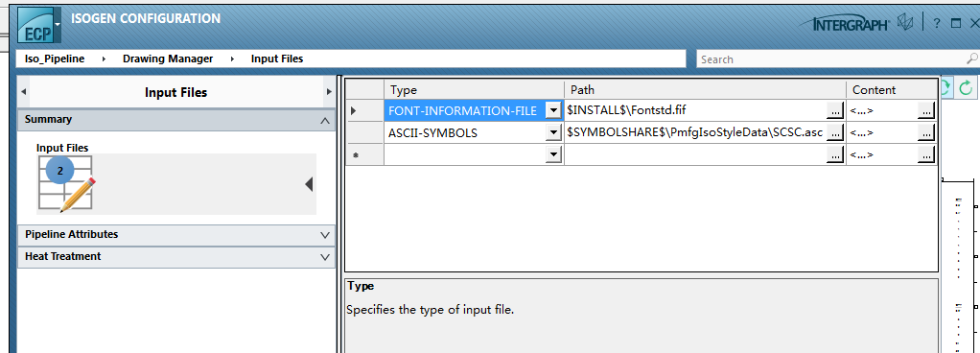Viewport: 980px width, 353px height.
Task: Select Drawing Manager in breadcrumb
Action: [168, 59]
